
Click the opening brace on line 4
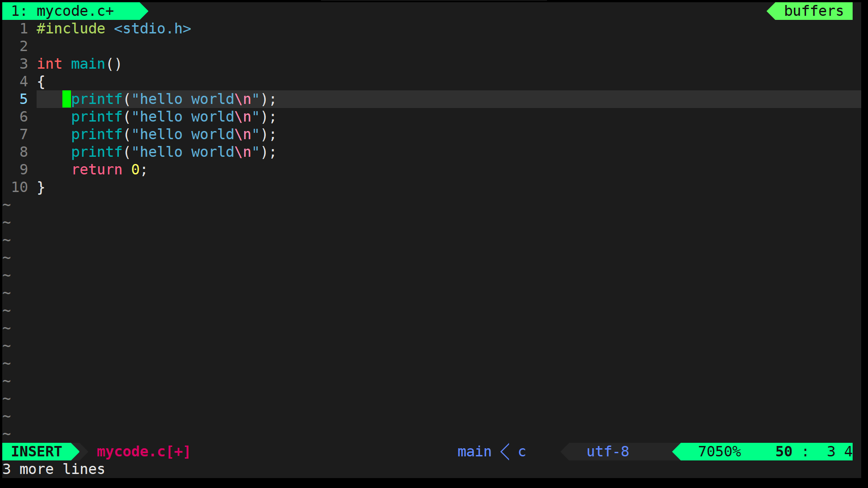pos(41,81)
